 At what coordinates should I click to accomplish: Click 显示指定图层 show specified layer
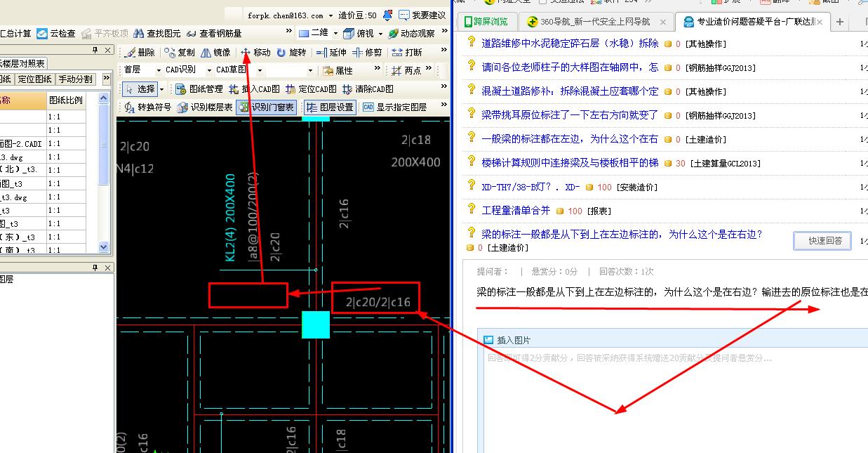[x=394, y=107]
